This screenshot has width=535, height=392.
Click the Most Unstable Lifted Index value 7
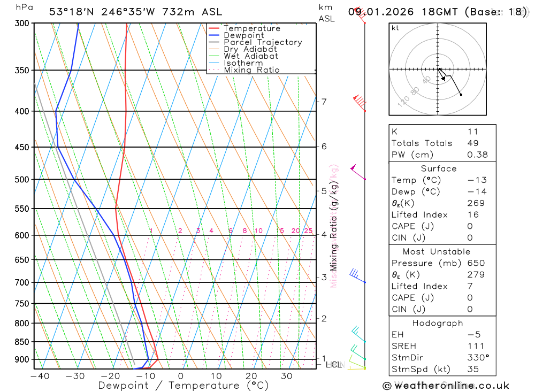[x=470, y=286]
